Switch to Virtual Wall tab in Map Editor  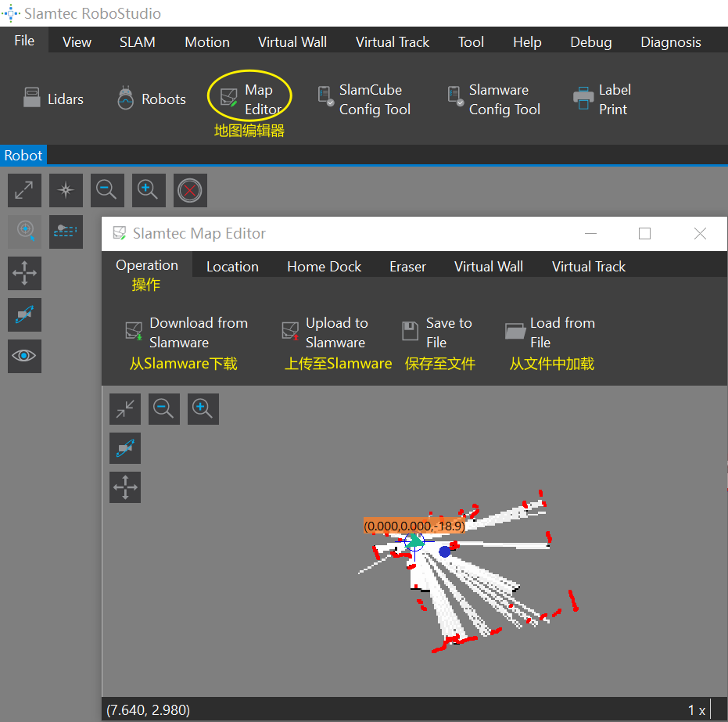pyautogui.click(x=489, y=267)
